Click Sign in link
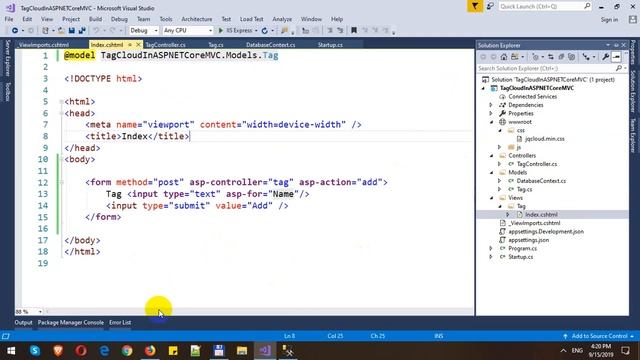Image resolution: width=640 pixels, height=360 pixels. pyautogui.click(x=609, y=20)
